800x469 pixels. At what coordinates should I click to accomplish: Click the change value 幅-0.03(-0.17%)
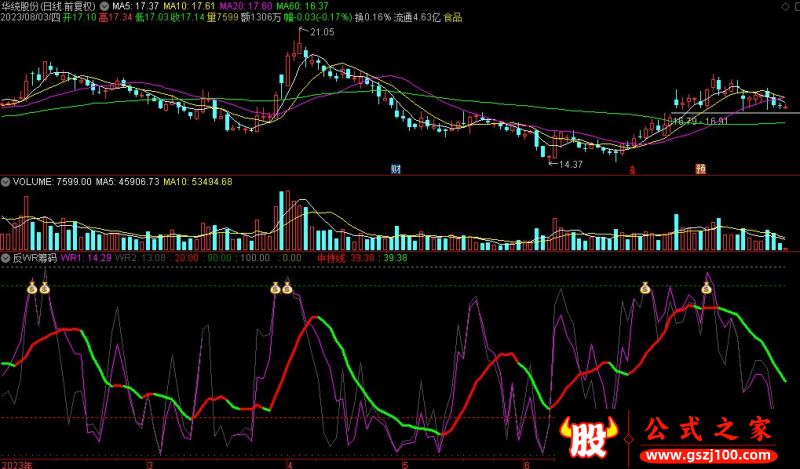(x=318, y=17)
